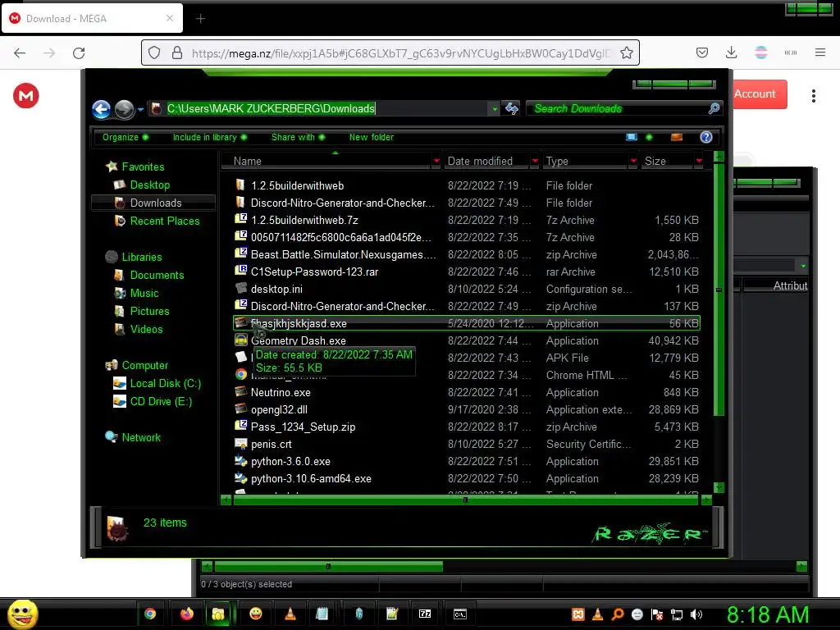Select Desktop under Favorites
Screen dimensions: 840x630
[x=149, y=185]
